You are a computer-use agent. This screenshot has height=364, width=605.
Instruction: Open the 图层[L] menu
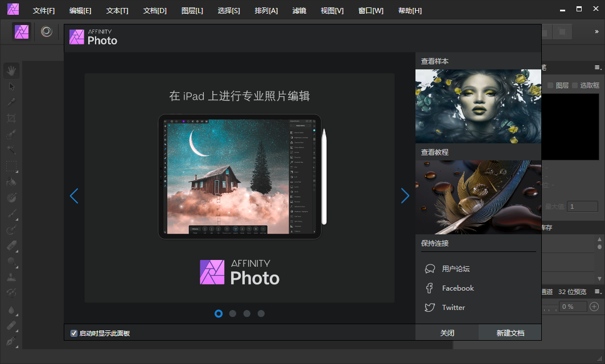point(192,11)
